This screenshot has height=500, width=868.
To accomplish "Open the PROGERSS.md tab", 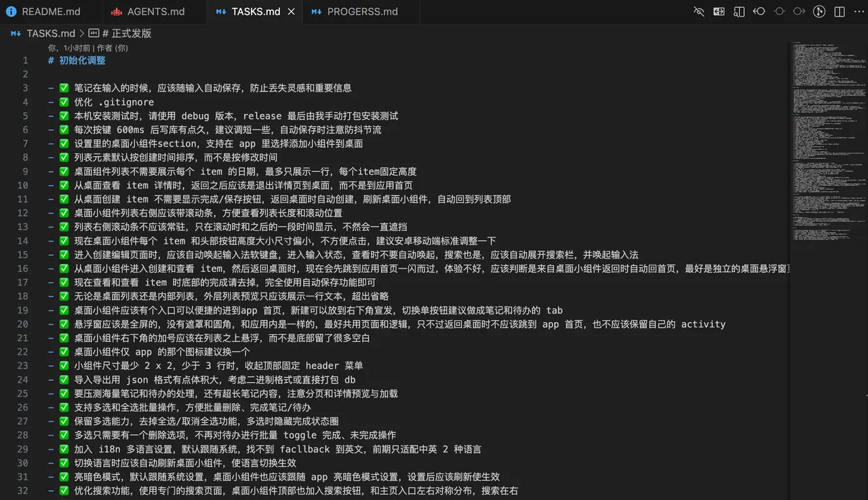I will click(x=361, y=12).
